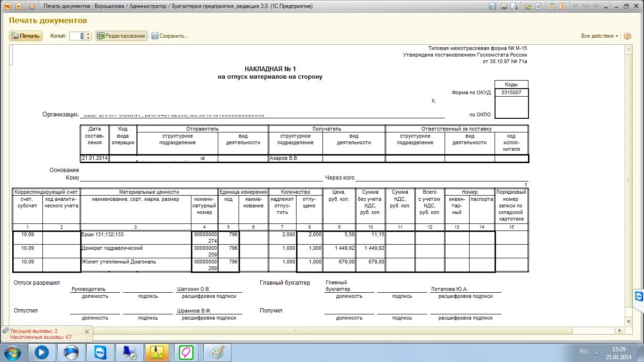The width and height of the screenshot is (644, 362).
Task: Click the Текущие вызовы: 2 notification text
Action: pyautogui.click(x=34, y=331)
